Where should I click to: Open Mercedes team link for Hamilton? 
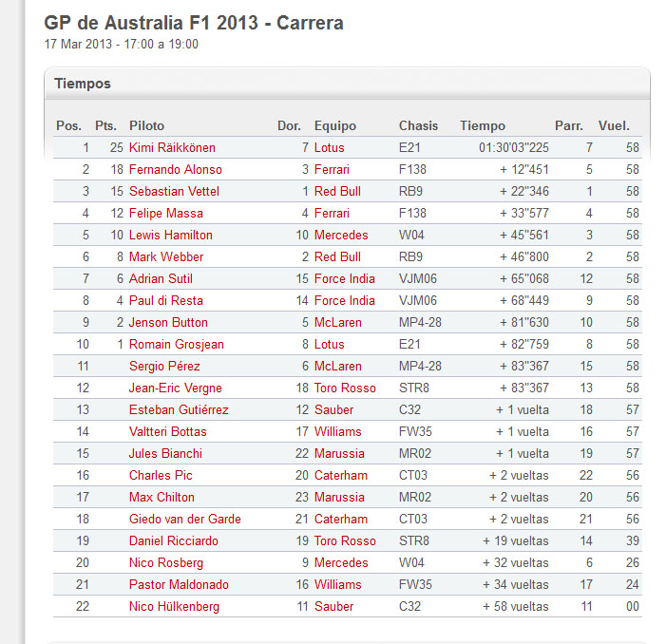point(341,236)
